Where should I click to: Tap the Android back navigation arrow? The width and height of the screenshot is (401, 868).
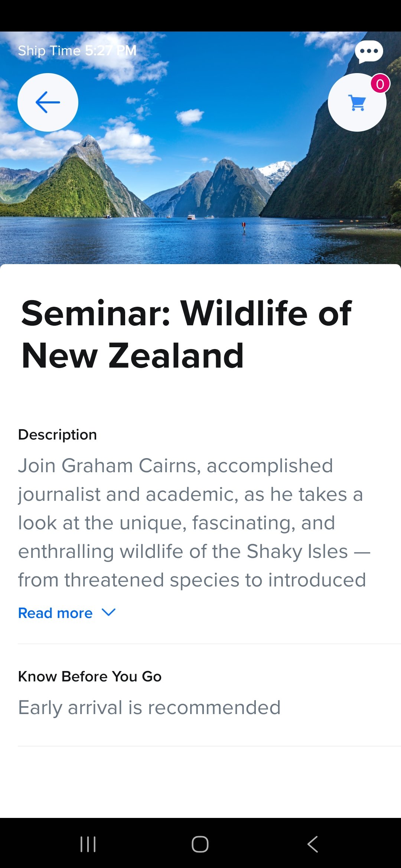click(313, 844)
